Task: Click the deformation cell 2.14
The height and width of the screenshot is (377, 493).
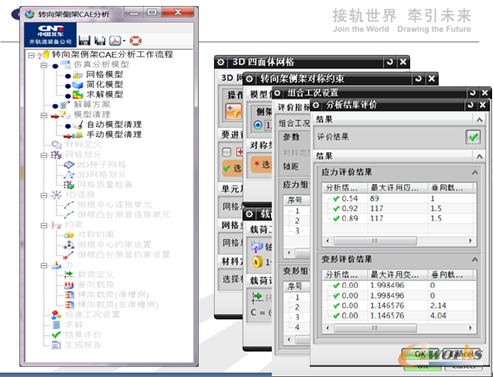Action: [x=438, y=306]
